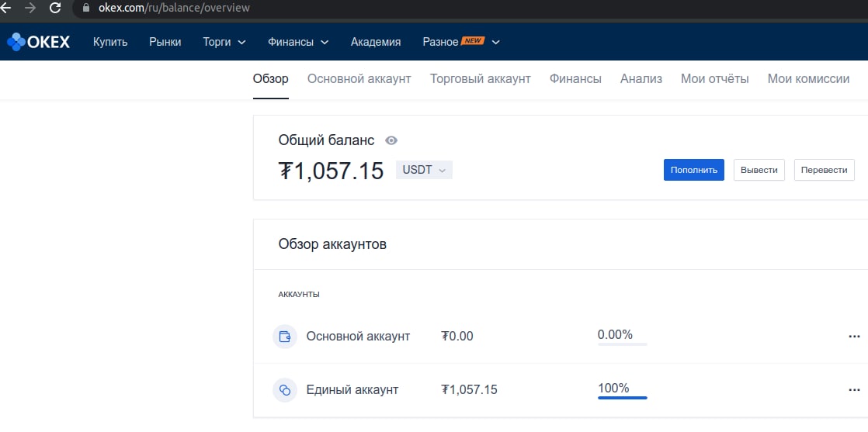
Task: Click the browser forward arrow
Action: click(x=30, y=8)
